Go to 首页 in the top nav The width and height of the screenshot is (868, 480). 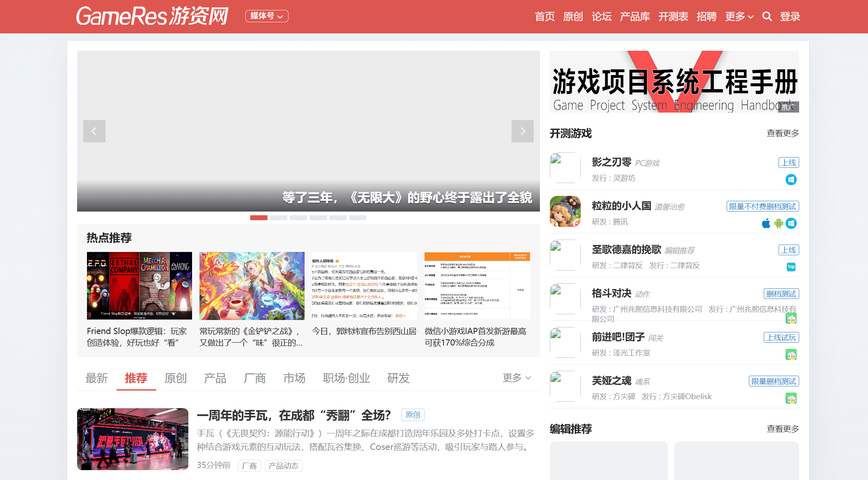(544, 16)
